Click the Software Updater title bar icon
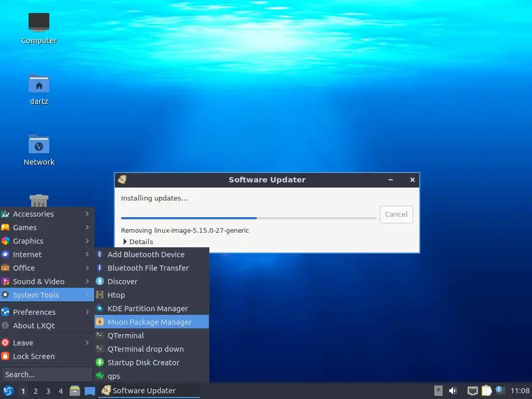 [x=122, y=179]
